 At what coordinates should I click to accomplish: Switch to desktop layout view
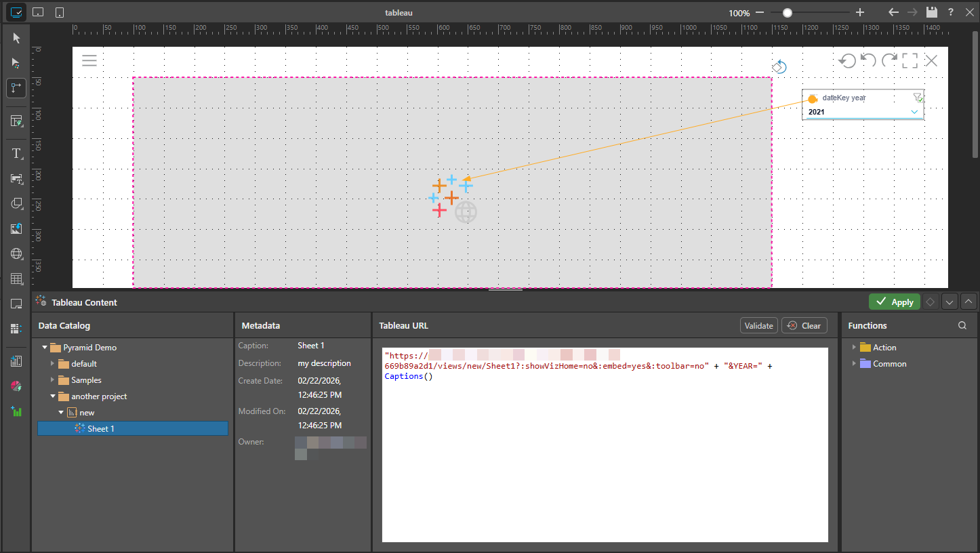[x=16, y=12]
